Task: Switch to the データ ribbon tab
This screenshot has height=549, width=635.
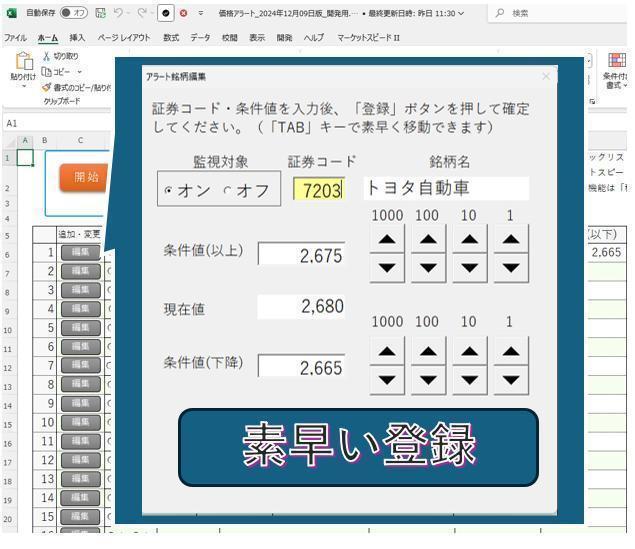Action: tap(200, 38)
